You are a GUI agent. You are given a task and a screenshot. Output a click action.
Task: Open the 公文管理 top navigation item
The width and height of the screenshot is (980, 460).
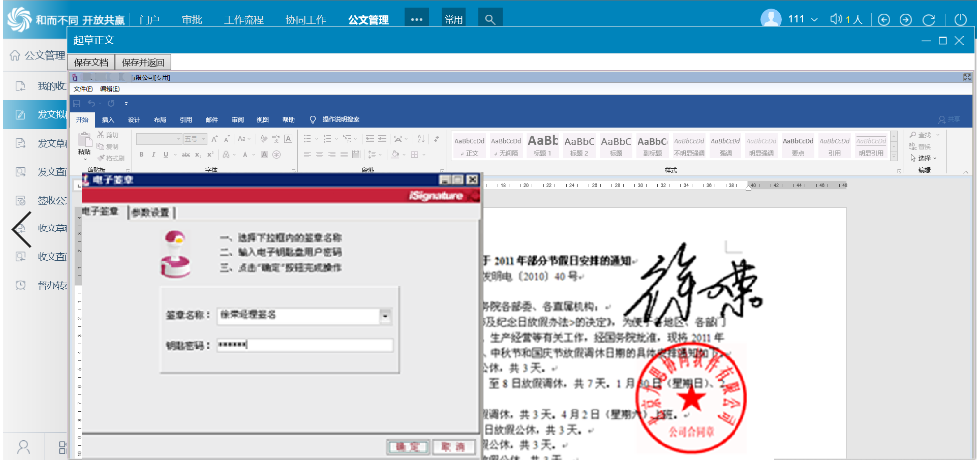[x=368, y=19]
